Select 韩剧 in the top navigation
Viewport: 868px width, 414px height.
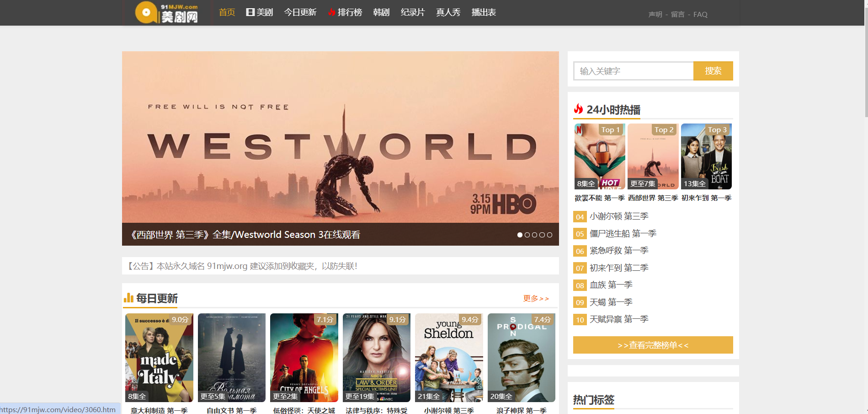coord(381,12)
